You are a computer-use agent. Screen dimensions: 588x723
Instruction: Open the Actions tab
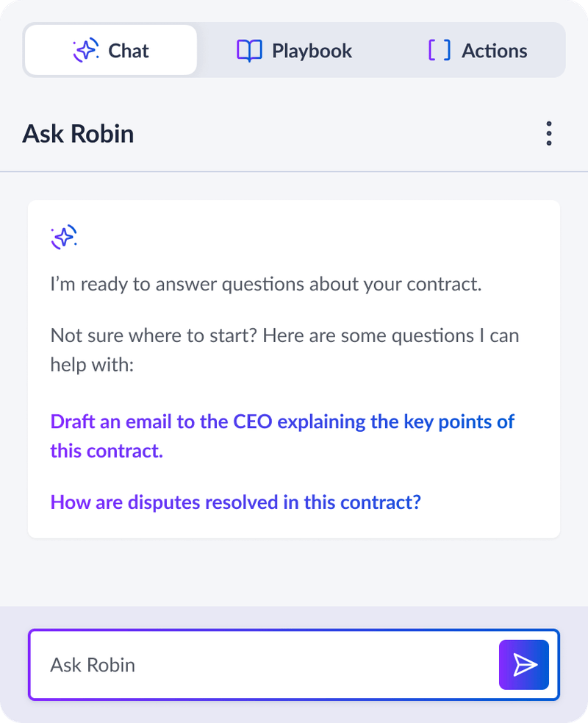(478, 50)
